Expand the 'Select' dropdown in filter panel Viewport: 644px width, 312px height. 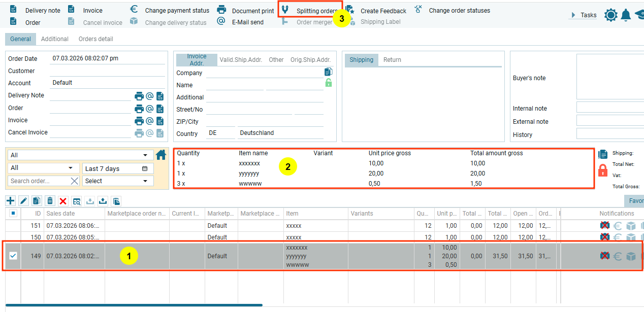[x=117, y=181]
